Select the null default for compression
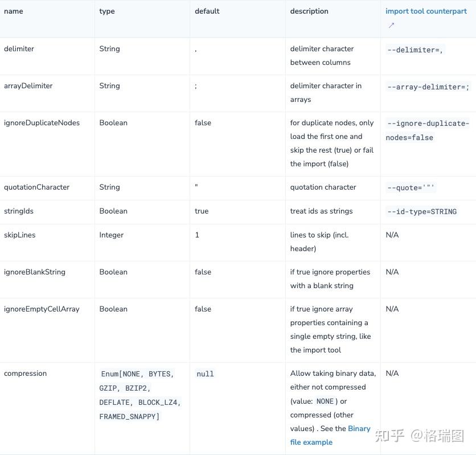The width and height of the screenshot is (476, 455). pyautogui.click(x=205, y=374)
